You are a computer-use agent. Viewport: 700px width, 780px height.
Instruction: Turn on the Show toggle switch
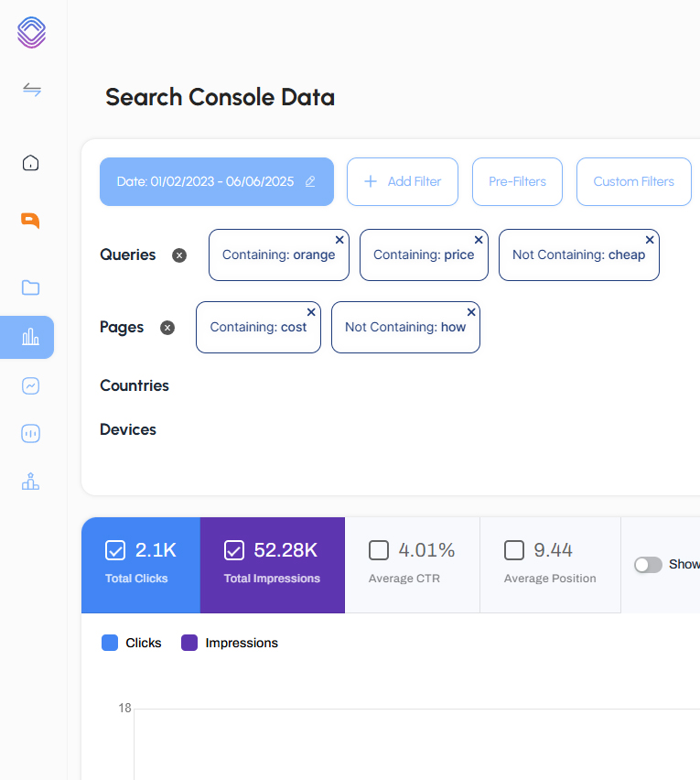[648, 565]
